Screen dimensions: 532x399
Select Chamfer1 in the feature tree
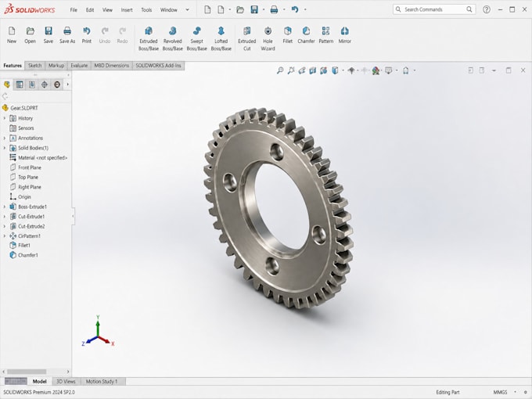coord(24,255)
